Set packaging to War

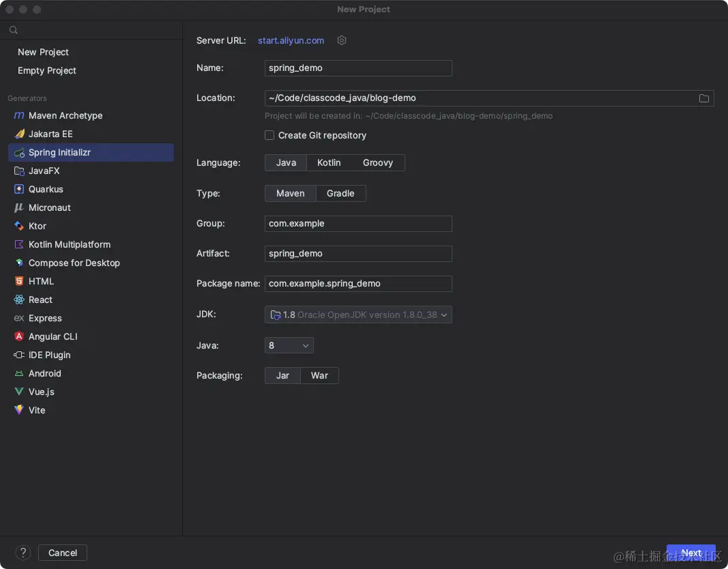pyautogui.click(x=319, y=375)
